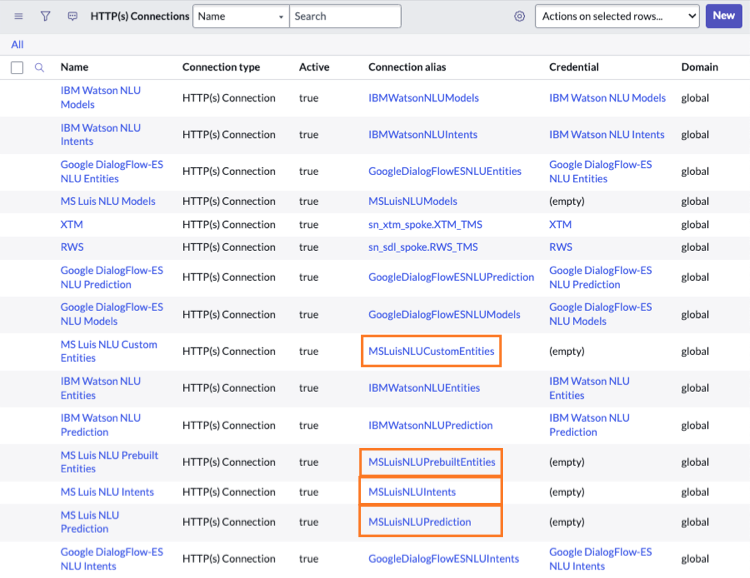Open IBM Watson NLU Entities record
Viewport: 750px width, 578px height.
coord(100,388)
